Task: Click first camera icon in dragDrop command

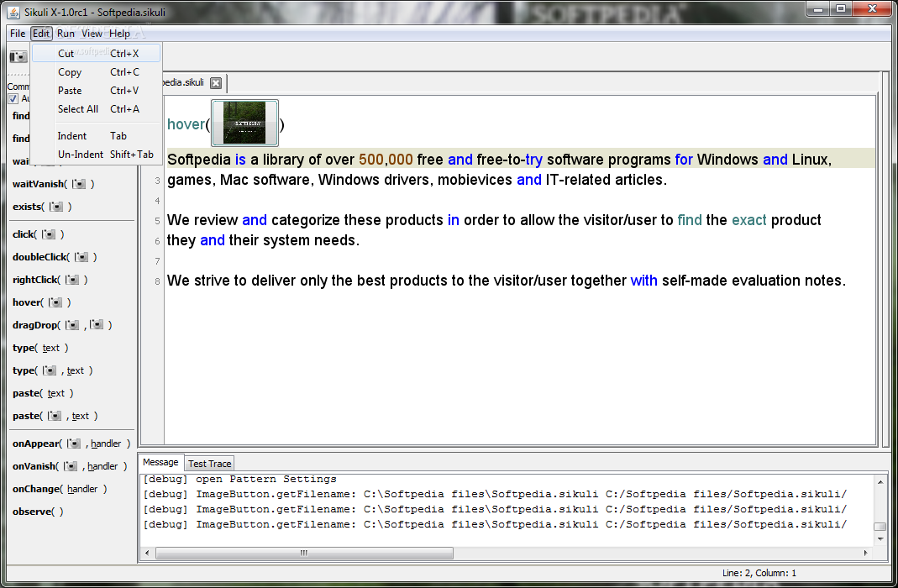Action: point(72,325)
